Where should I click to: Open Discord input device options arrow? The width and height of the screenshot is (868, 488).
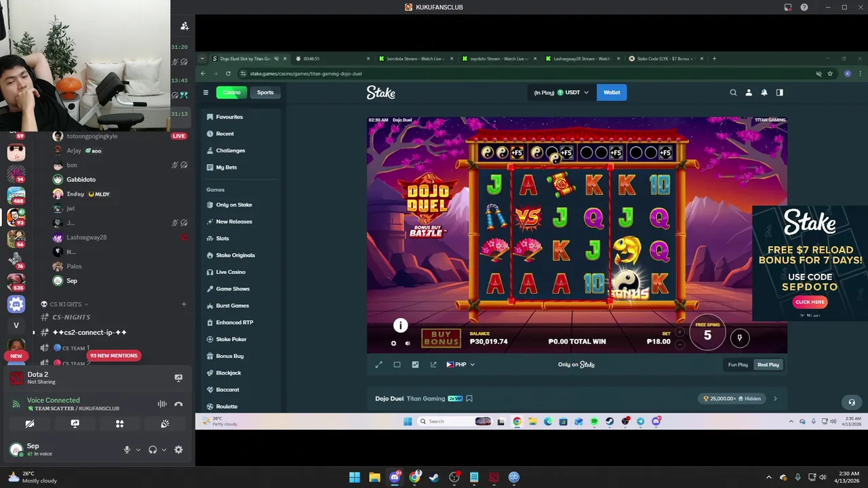(x=138, y=449)
